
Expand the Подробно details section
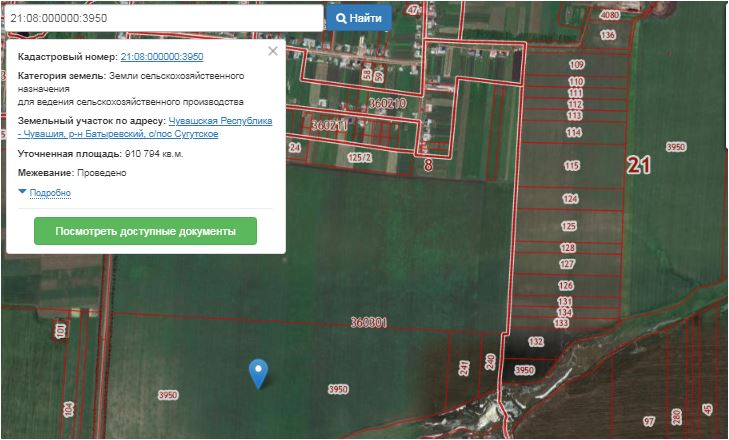click(50, 192)
